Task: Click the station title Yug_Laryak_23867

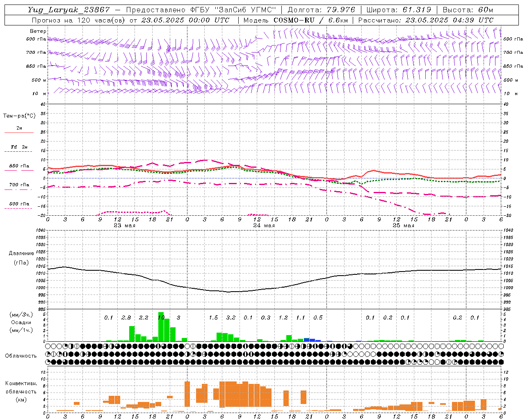Action: (x=68, y=10)
